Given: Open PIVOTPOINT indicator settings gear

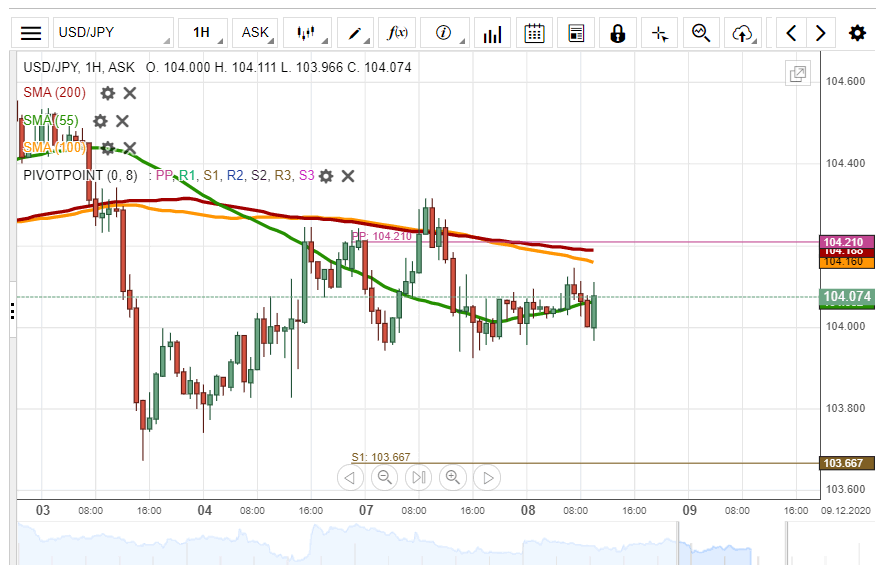Looking at the screenshot, I should click(326, 176).
